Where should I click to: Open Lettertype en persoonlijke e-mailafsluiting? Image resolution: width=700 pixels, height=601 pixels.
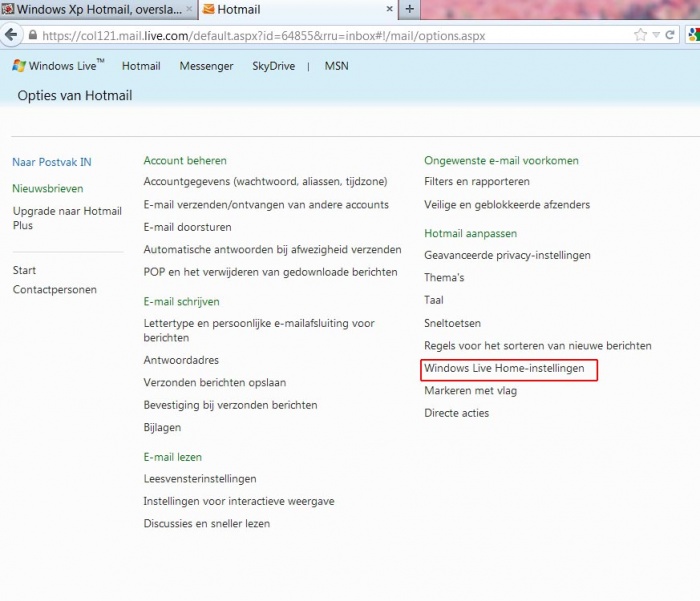259,330
